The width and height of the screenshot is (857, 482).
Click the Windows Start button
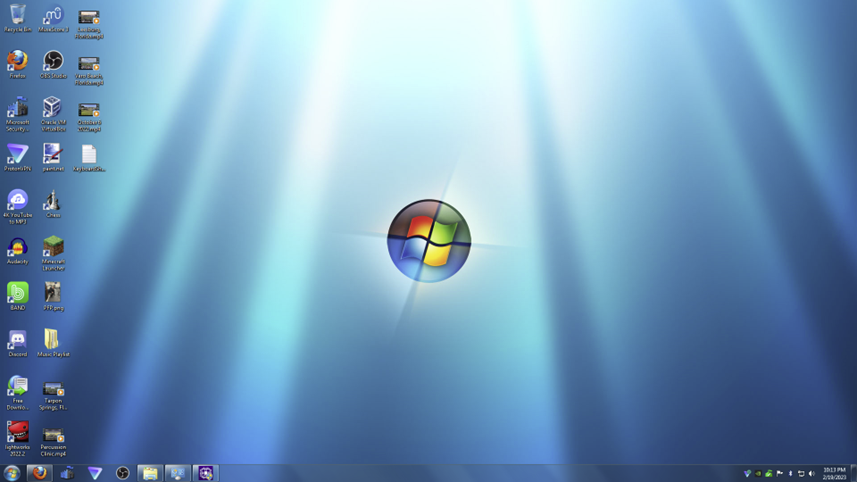pyautogui.click(x=12, y=473)
